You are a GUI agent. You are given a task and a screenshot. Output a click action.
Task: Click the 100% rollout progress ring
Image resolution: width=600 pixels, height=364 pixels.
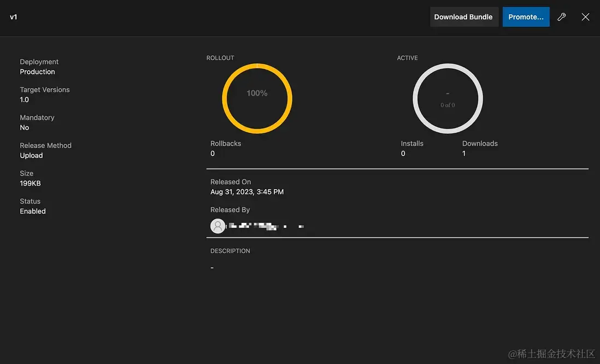(257, 98)
